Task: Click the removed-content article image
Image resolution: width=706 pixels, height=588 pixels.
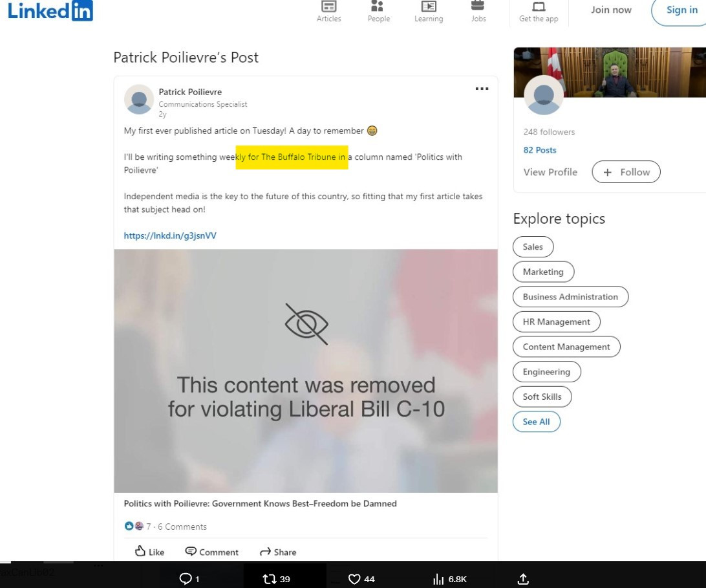Action: (306, 371)
